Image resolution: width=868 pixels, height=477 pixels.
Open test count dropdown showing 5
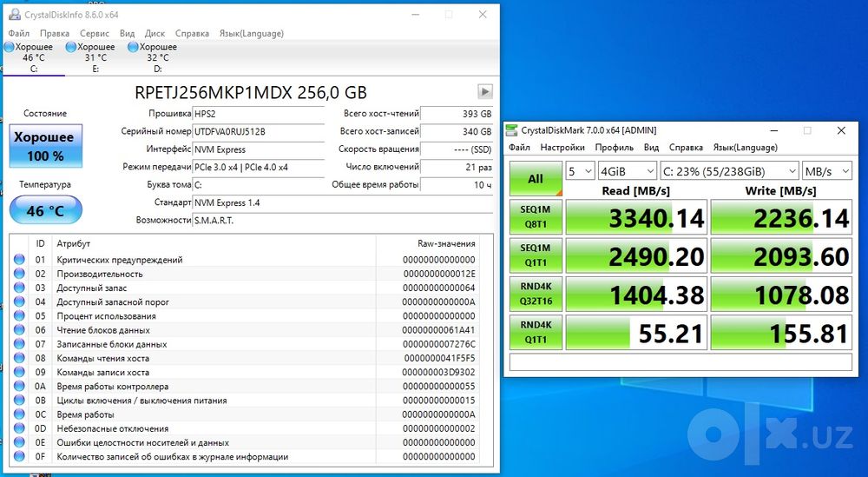[x=580, y=171]
